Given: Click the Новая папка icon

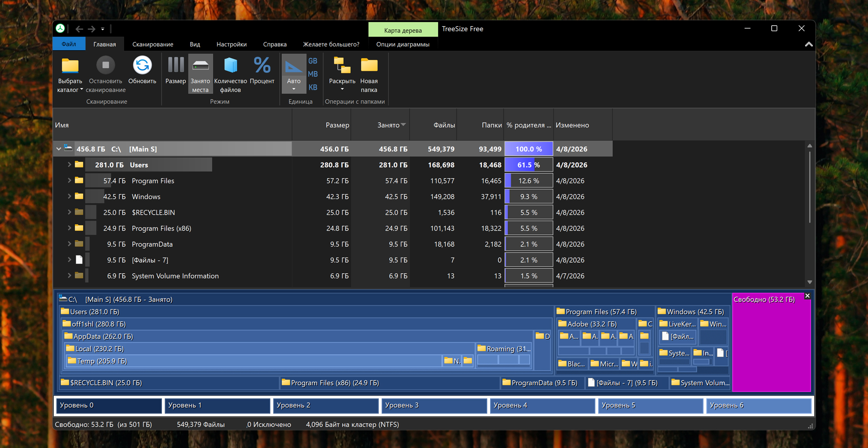Looking at the screenshot, I should [369, 66].
